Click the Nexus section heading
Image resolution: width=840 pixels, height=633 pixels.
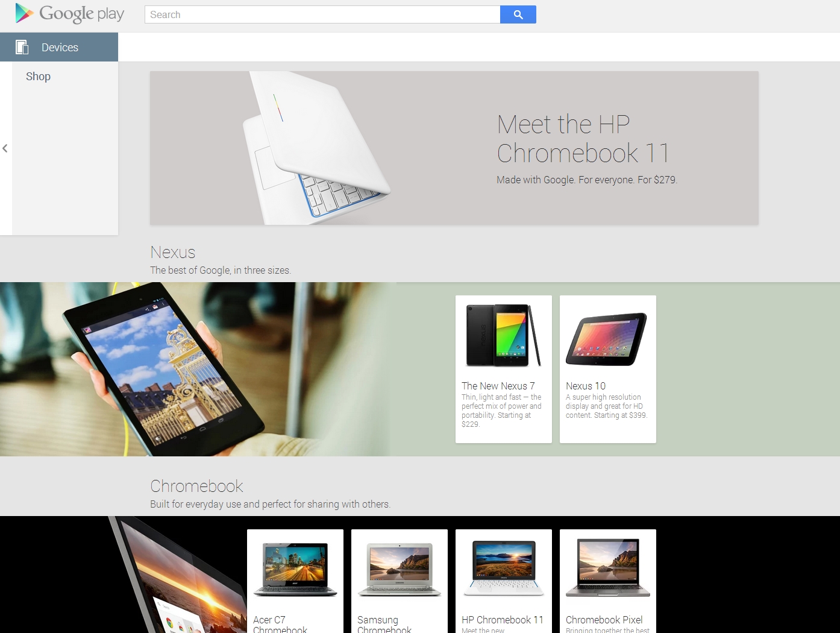click(173, 252)
